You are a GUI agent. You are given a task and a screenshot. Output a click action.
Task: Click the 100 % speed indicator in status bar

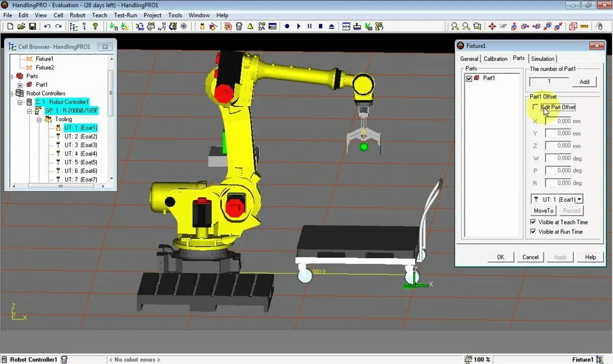(x=477, y=359)
